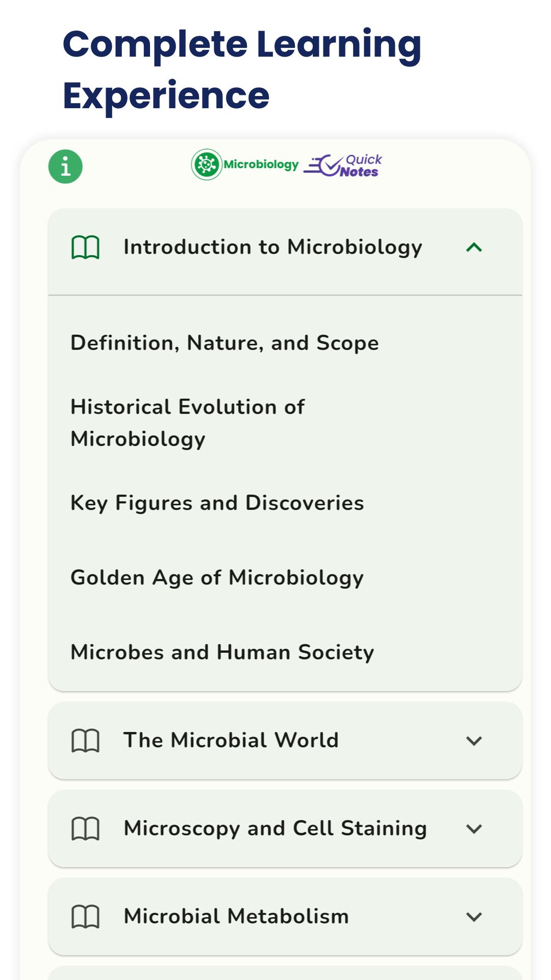Expand The Microbial World chevron
The height and width of the screenshot is (980, 551).
474,741
